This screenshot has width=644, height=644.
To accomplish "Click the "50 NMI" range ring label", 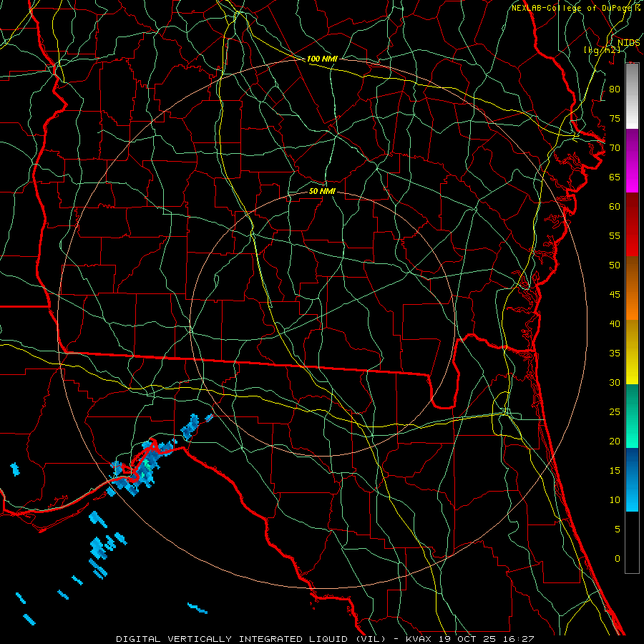I will click(322, 191).
